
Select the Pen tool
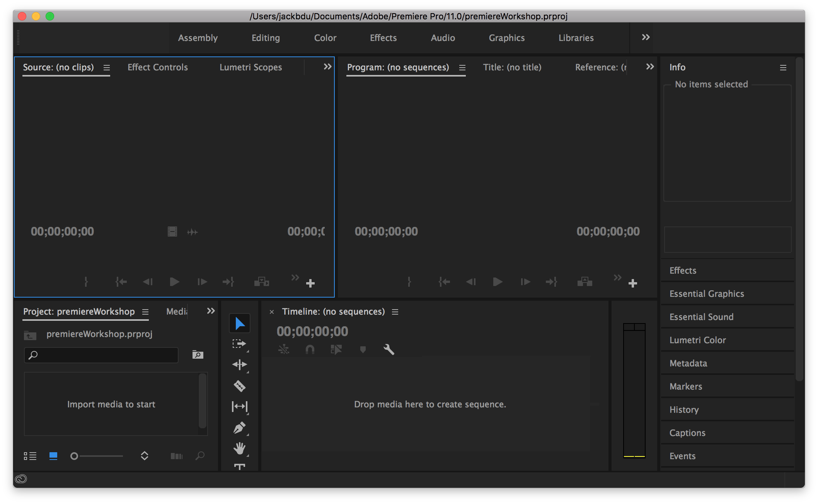(239, 428)
